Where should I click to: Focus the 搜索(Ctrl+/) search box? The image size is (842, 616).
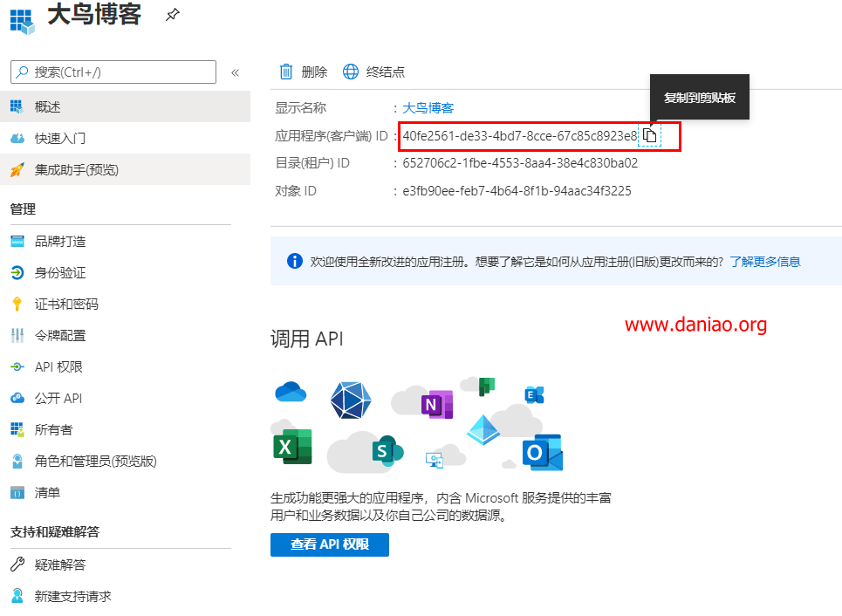[x=113, y=72]
